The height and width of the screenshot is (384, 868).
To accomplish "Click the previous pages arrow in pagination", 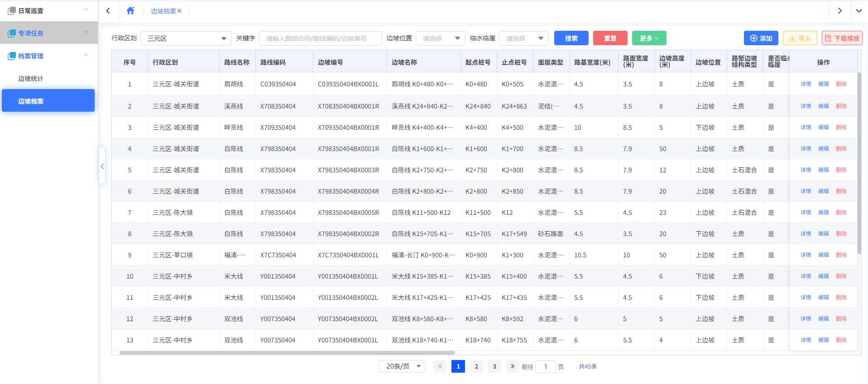I will tap(440, 366).
